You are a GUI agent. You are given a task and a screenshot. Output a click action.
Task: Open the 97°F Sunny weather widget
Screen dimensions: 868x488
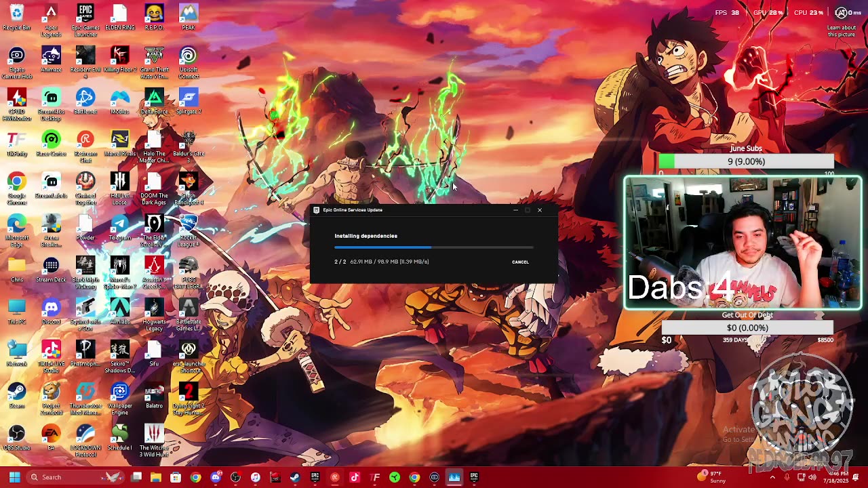713,477
